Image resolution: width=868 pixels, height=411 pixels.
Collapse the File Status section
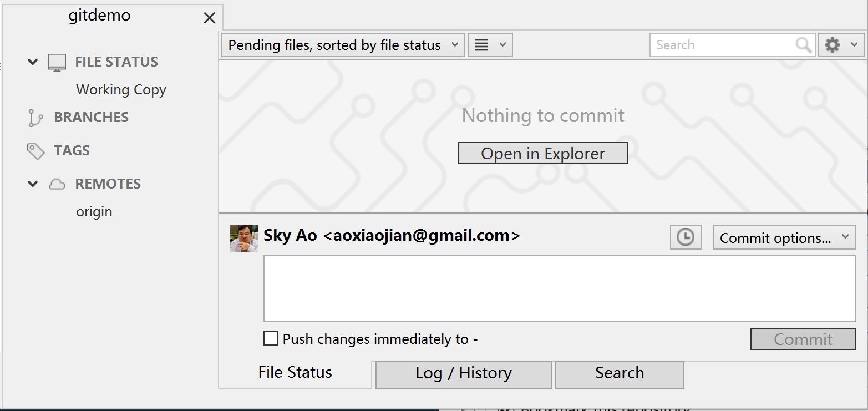33,62
